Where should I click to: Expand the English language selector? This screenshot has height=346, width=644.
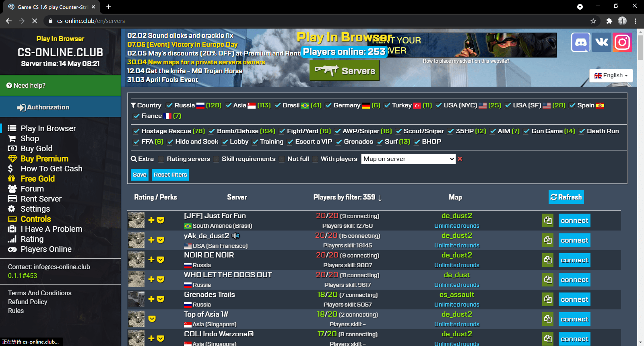[611, 75]
